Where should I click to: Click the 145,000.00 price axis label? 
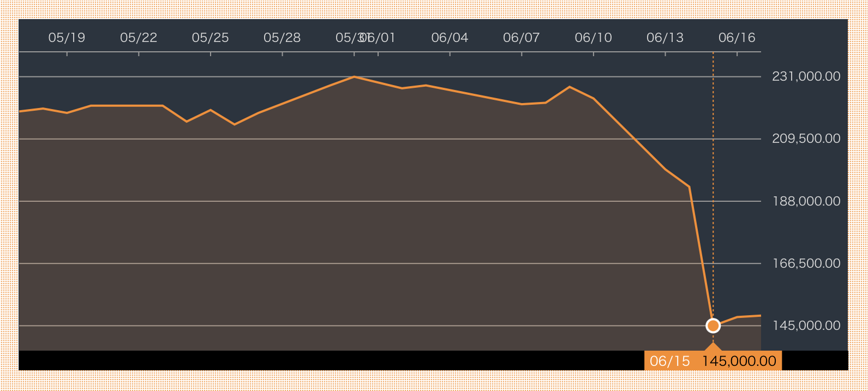point(806,326)
